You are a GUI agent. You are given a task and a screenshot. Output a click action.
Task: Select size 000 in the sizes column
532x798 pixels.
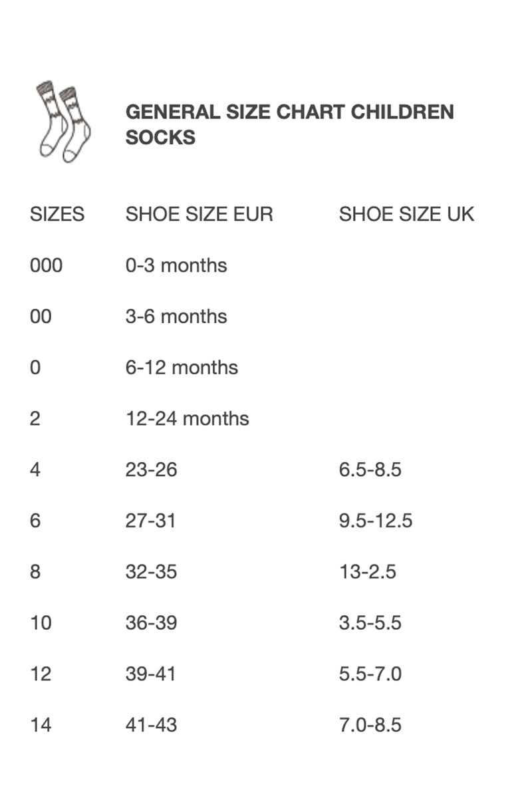click(46, 265)
